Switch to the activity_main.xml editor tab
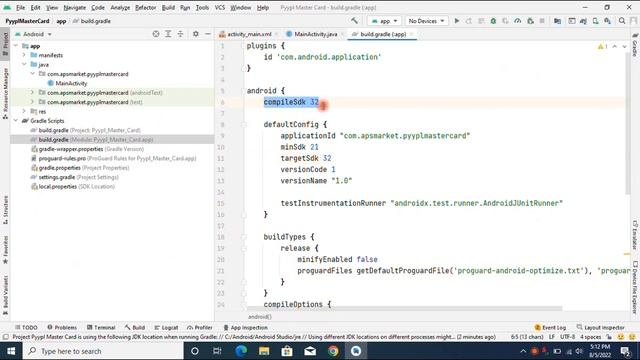The width and height of the screenshot is (640, 360). [249, 34]
